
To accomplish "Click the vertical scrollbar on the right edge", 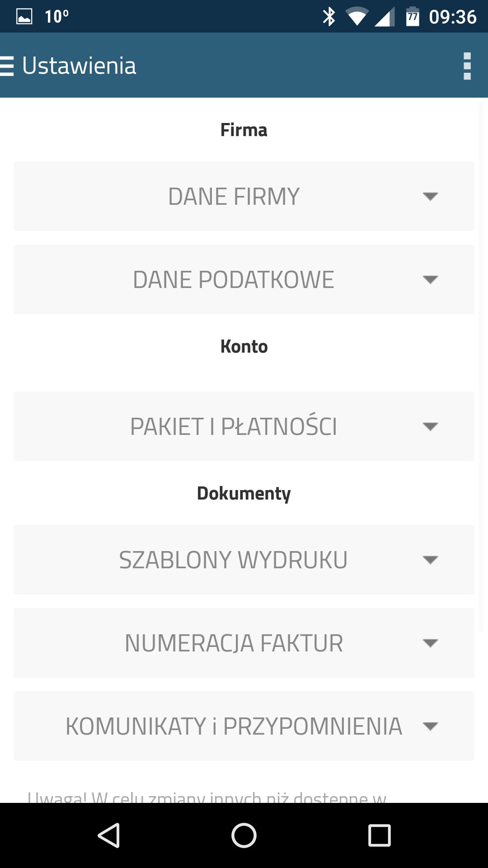I will pyautogui.click(x=481, y=366).
